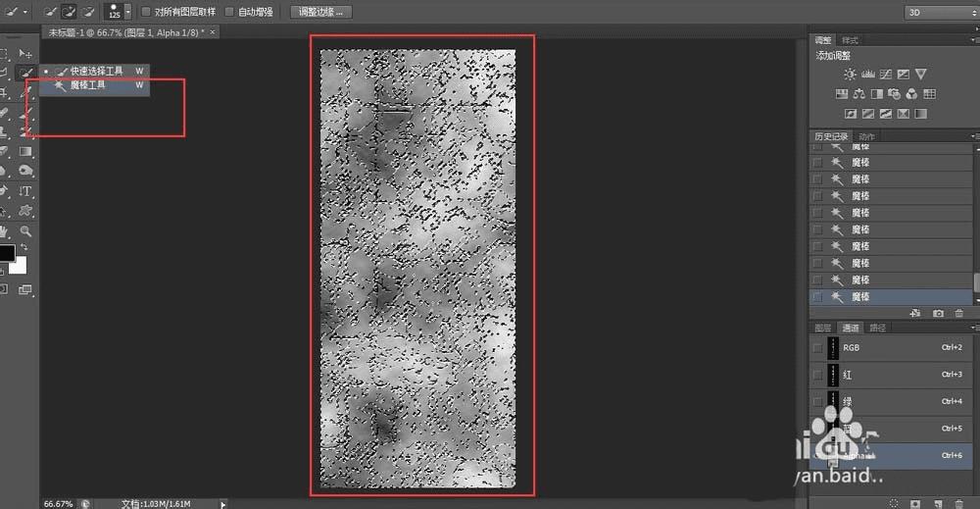Enable 自动增强 checkbox
Image resolution: width=980 pixels, height=509 pixels.
228,11
